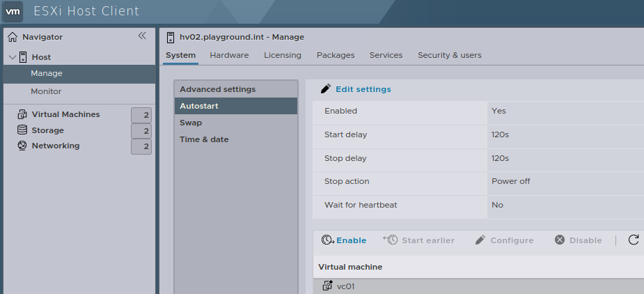Click the VMware vm logo icon
Image resolution: width=644 pixels, height=294 pixels.
point(13,11)
